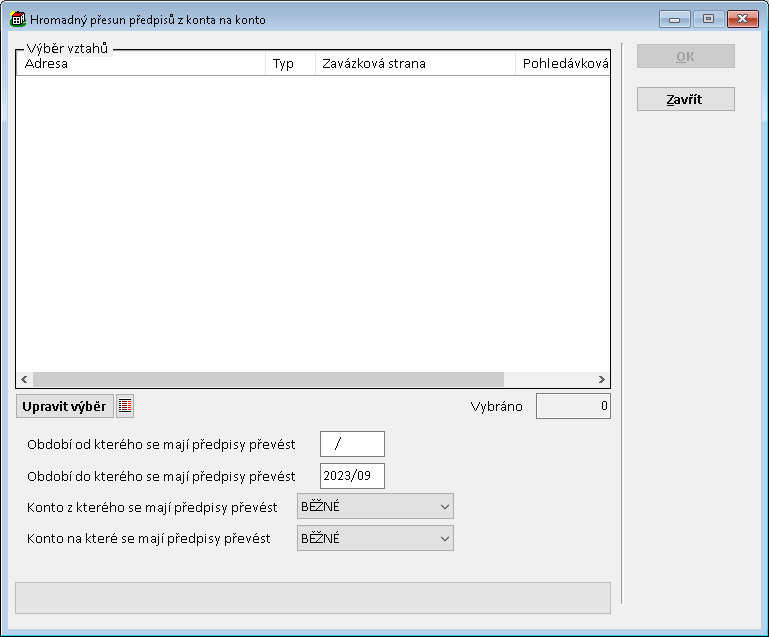The image size is (769, 637).
Task: Click the Zavřít button
Action: [x=685, y=99]
